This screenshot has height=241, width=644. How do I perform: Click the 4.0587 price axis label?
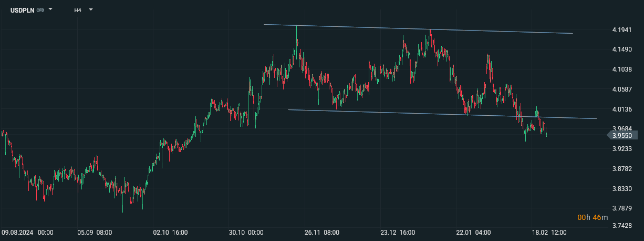point(622,89)
